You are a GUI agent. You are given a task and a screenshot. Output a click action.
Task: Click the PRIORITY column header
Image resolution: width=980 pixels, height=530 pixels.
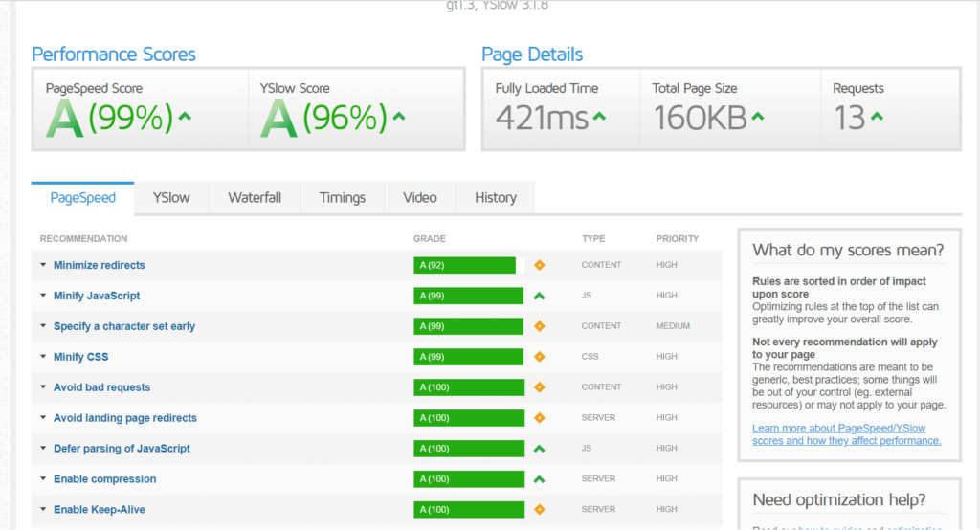click(678, 239)
